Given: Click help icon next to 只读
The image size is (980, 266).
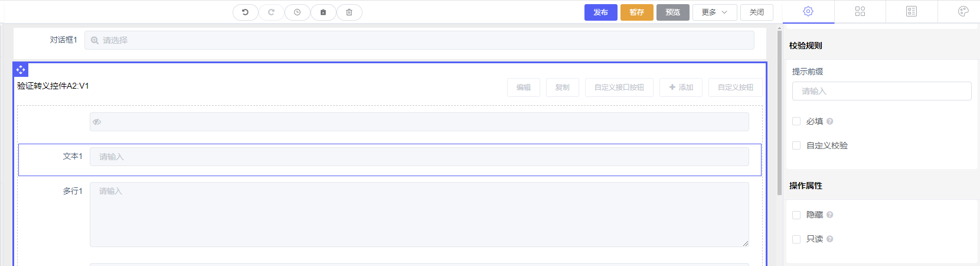Looking at the screenshot, I should [829, 239].
